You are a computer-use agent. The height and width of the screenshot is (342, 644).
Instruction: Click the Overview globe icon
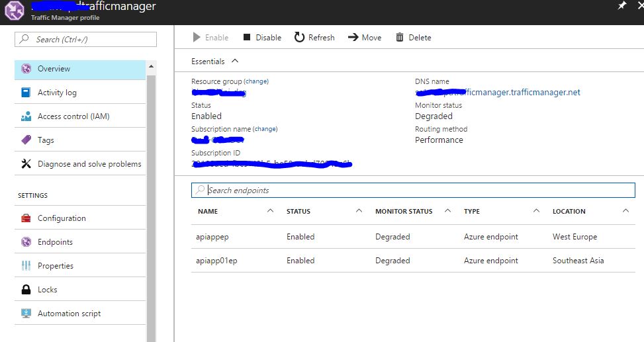26,69
